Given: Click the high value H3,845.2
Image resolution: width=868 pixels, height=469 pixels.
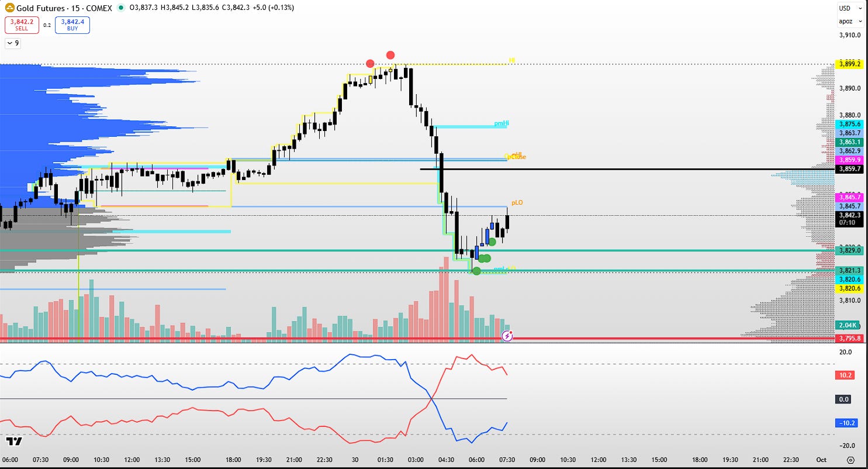Looking at the screenshot, I should coord(176,8).
